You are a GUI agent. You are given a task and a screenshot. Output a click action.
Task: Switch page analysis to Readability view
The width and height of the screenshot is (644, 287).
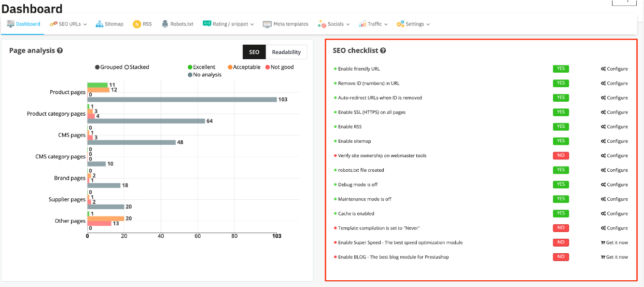click(x=286, y=52)
